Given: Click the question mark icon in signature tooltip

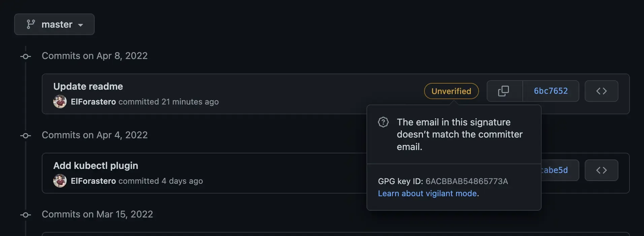Looking at the screenshot, I should coord(383,122).
